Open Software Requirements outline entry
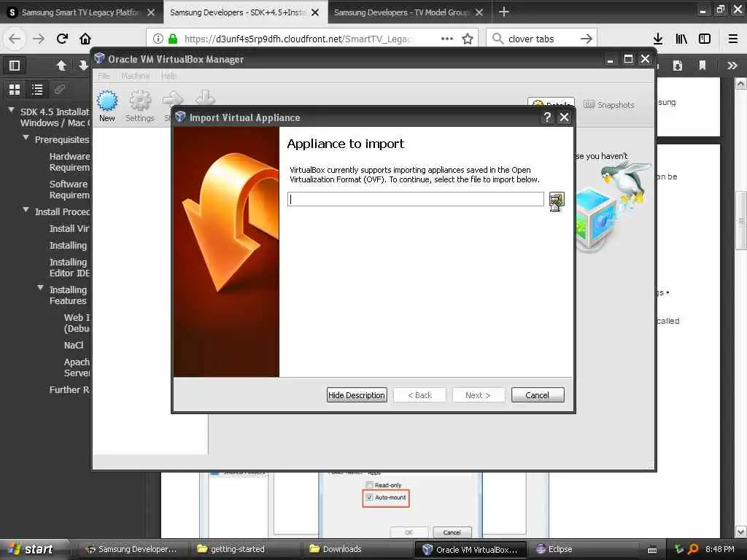 69,190
